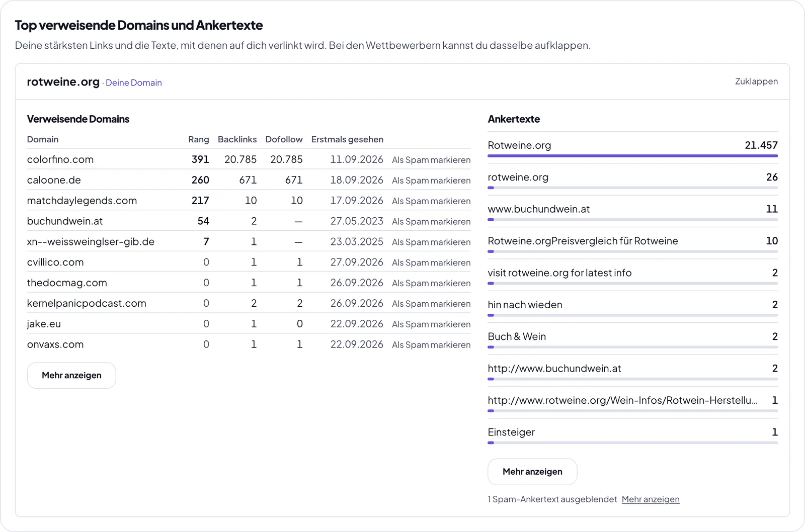Screen dimensions: 805x532
Task: Select the buchundwein.at domain name
Action: (65, 221)
